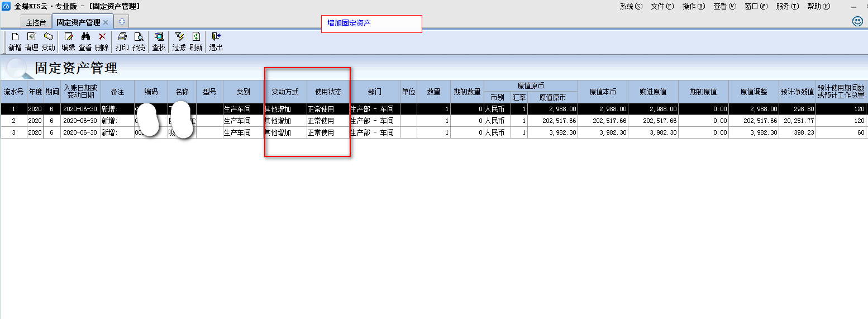Screen dimensions: 868x319
Task: Click the add new tab plus button
Action: click(x=122, y=22)
